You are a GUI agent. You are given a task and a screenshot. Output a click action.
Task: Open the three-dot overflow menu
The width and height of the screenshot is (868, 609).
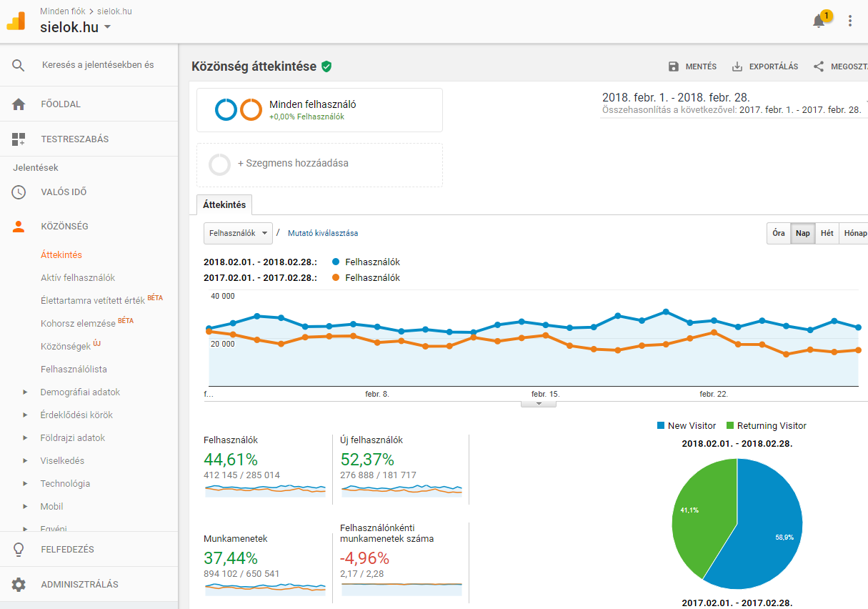pos(849,21)
